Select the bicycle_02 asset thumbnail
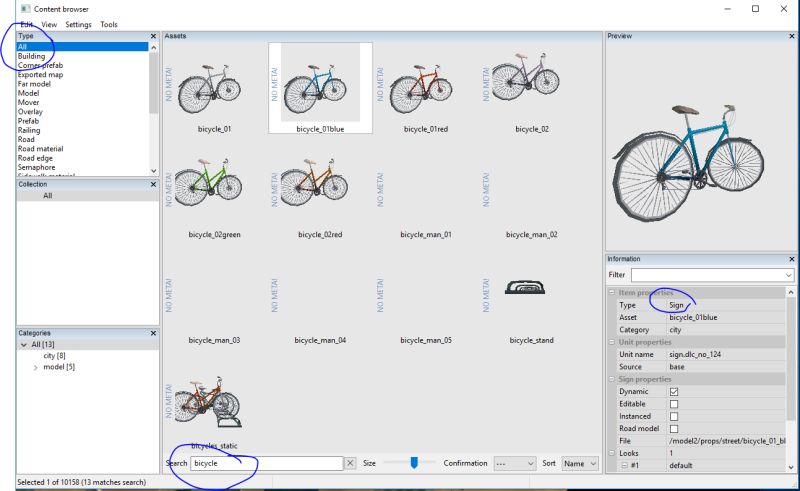This screenshot has width=800, height=491. (526, 77)
